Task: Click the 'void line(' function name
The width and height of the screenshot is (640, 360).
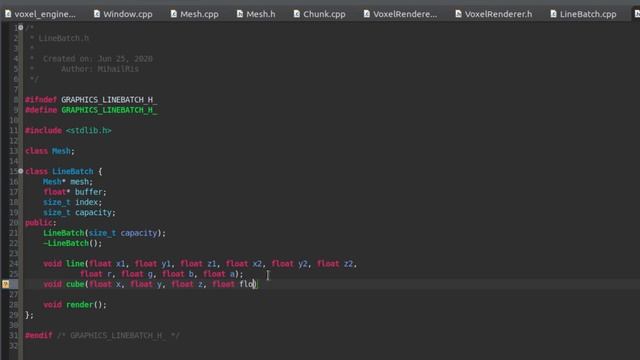Action: pos(75,264)
